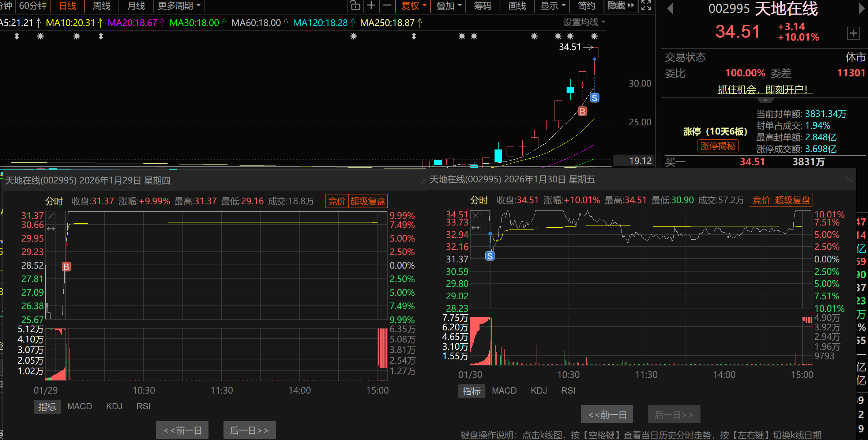Image resolution: width=868 pixels, height=440 pixels.
Task: Open the 设置均线 dropdown
Action: pyautogui.click(x=584, y=22)
